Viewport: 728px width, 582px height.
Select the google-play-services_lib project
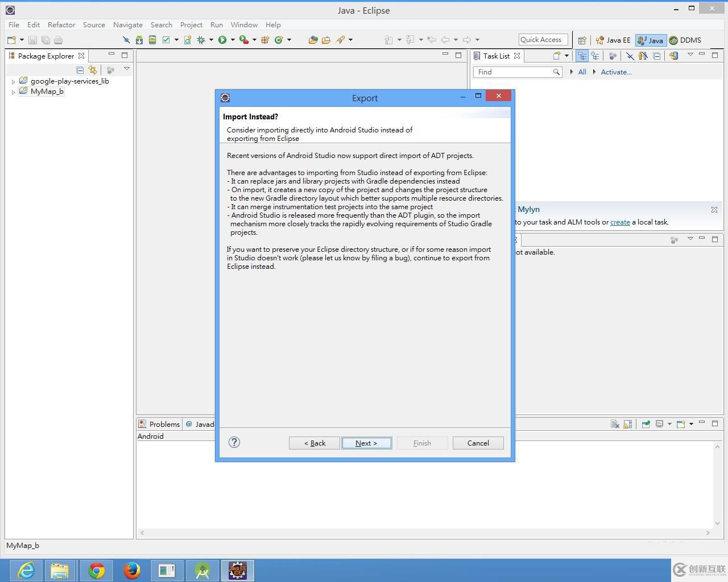[69, 81]
